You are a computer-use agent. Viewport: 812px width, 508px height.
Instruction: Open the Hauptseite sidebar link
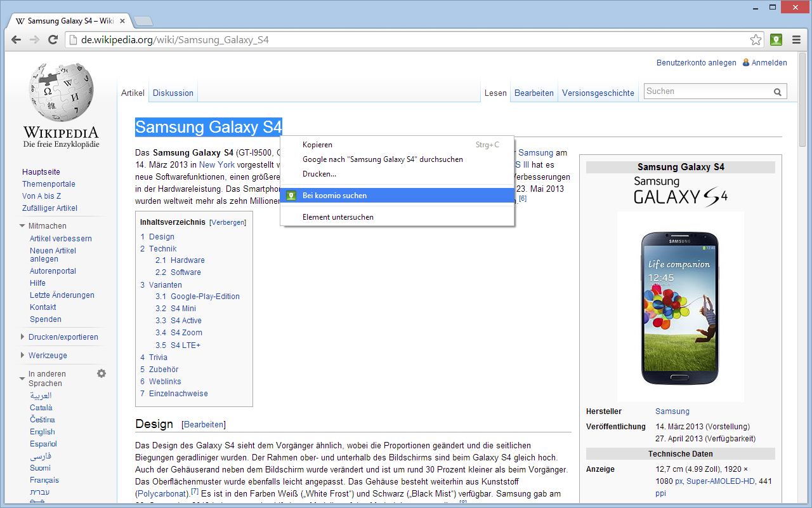click(41, 172)
